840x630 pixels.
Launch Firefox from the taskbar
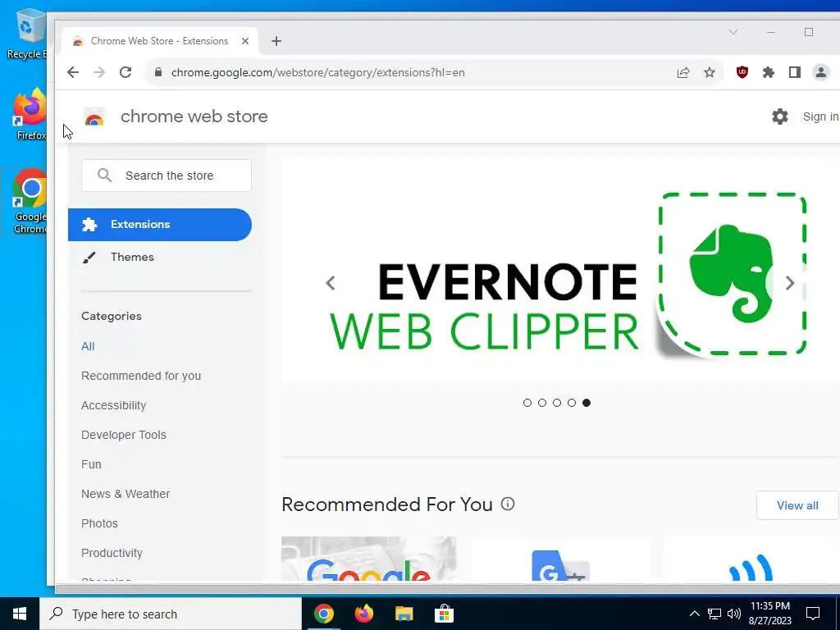point(363,614)
